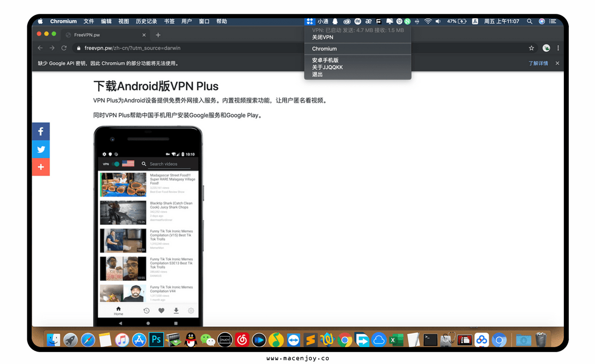Choose 退出 to quit the VPN app
595x364 pixels.
(x=357, y=74)
